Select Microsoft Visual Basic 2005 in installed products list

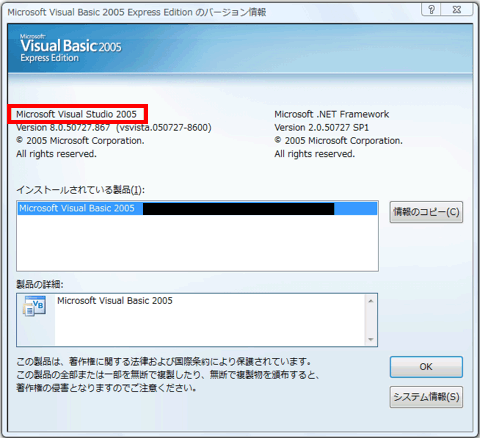(x=197, y=209)
